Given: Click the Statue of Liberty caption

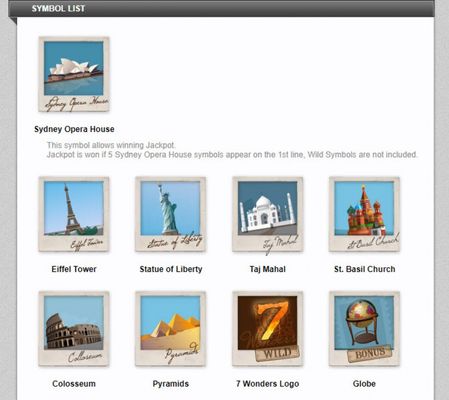Looking at the screenshot, I should [x=171, y=269].
